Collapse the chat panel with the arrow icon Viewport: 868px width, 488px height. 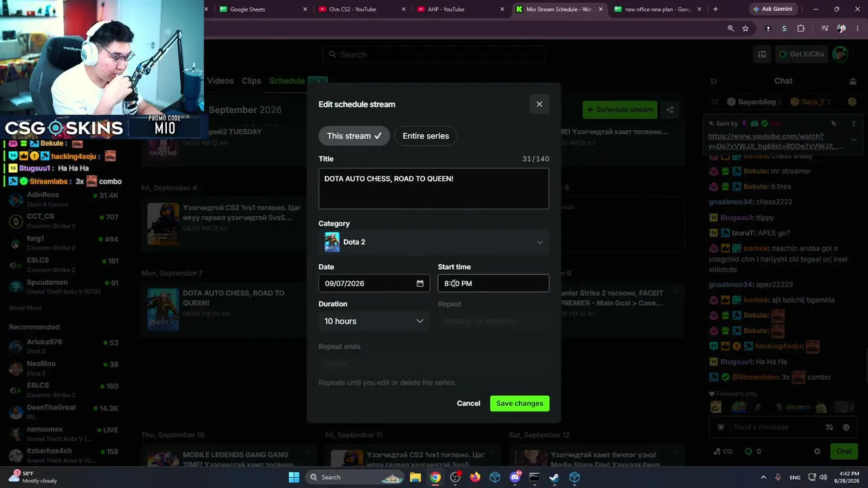(x=713, y=81)
